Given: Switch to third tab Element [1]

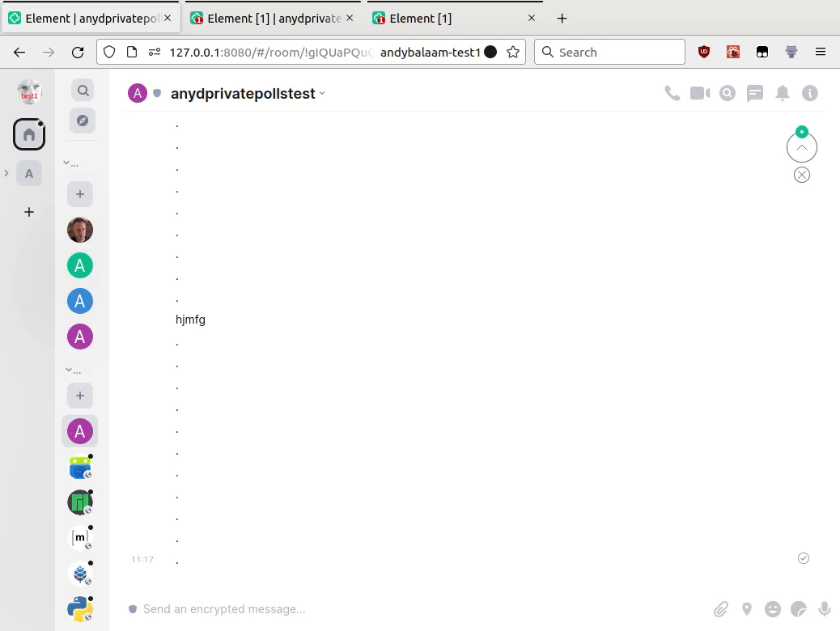Looking at the screenshot, I should click(x=454, y=19).
